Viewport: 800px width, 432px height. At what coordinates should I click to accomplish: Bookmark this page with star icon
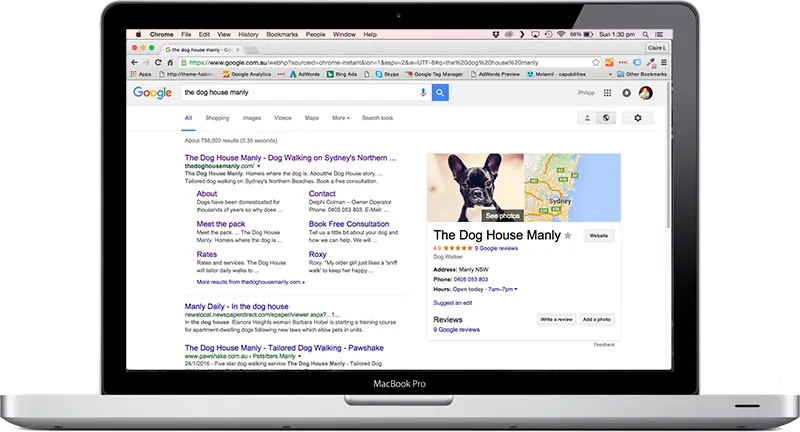(595, 62)
